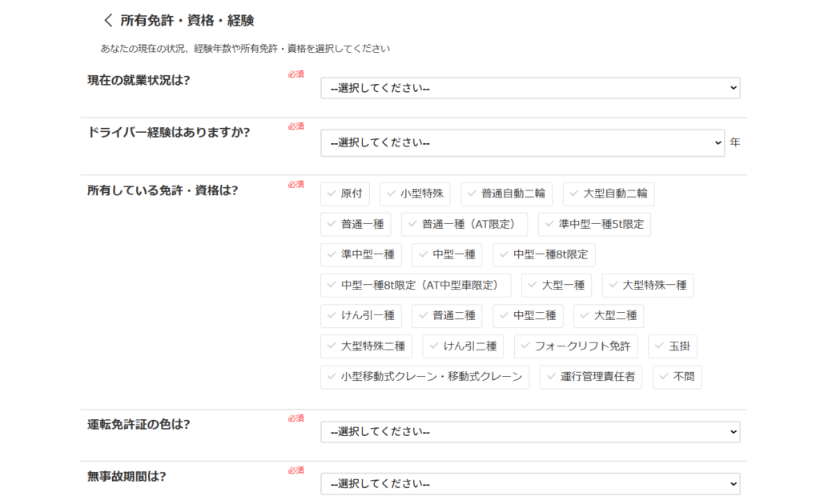Check 小型移動式クレーン・移動式クレーン option
Screen dimensions: 820x504
coord(424,377)
